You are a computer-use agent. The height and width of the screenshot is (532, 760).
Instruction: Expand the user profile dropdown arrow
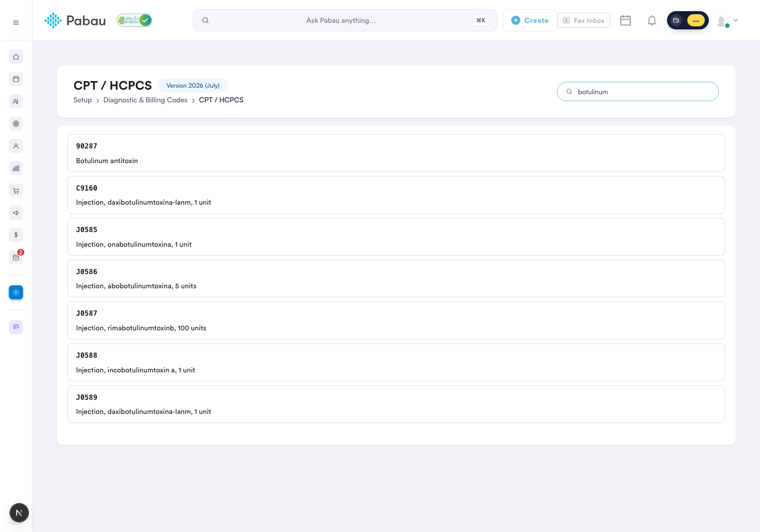(x=736, y=20)
